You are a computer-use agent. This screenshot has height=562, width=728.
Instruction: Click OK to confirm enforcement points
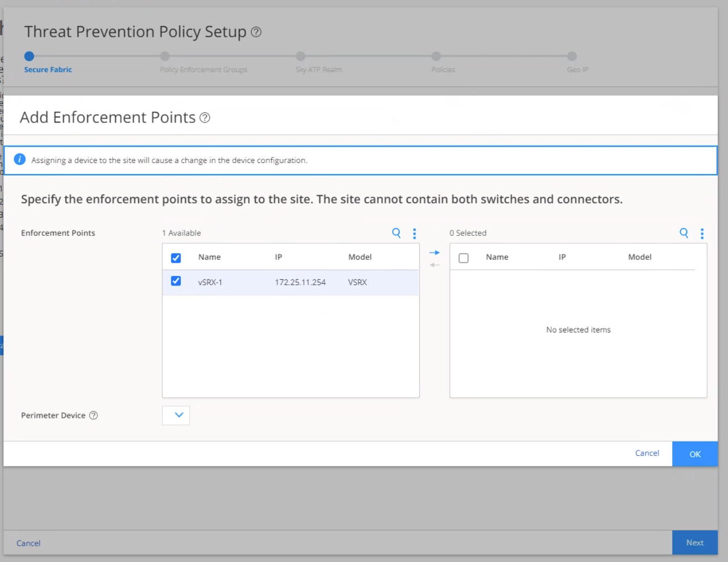tap(695, 454)
